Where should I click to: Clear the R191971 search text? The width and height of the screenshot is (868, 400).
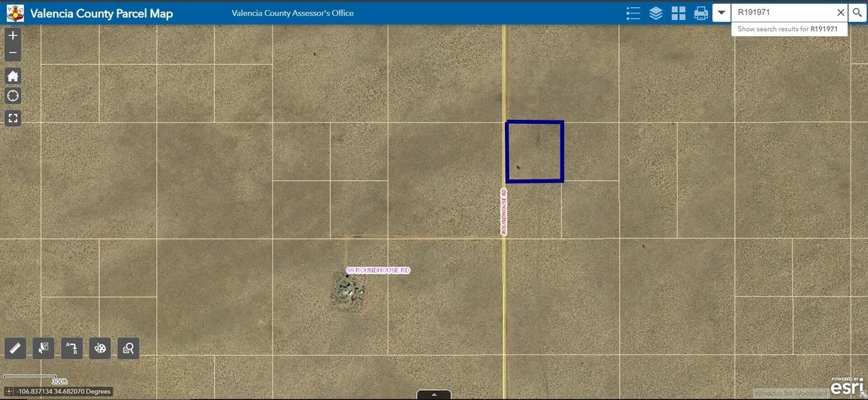(841, 13)
